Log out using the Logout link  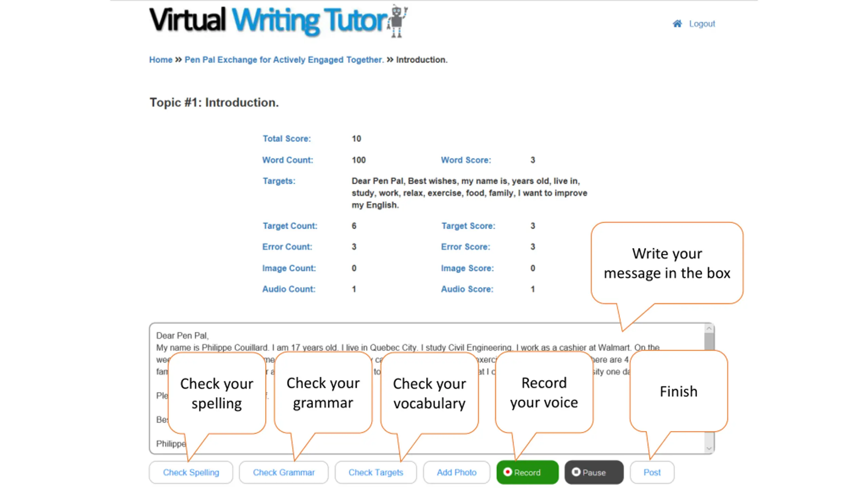pos(702,24)
